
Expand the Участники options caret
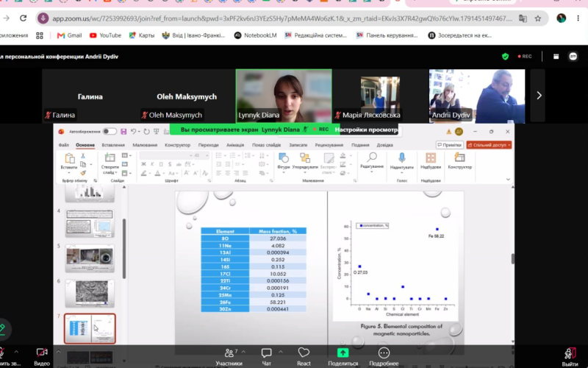click(x=243, y=353)
